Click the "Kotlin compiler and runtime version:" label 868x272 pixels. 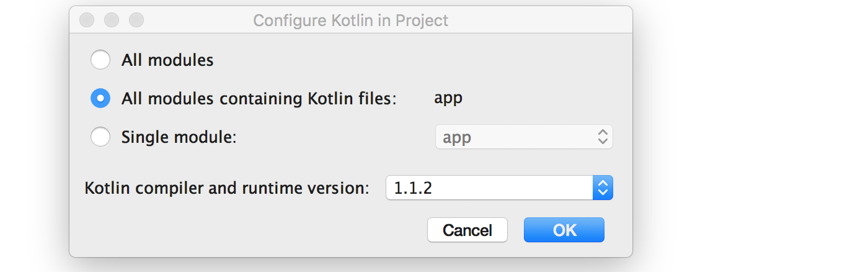(x=227, y=188)
